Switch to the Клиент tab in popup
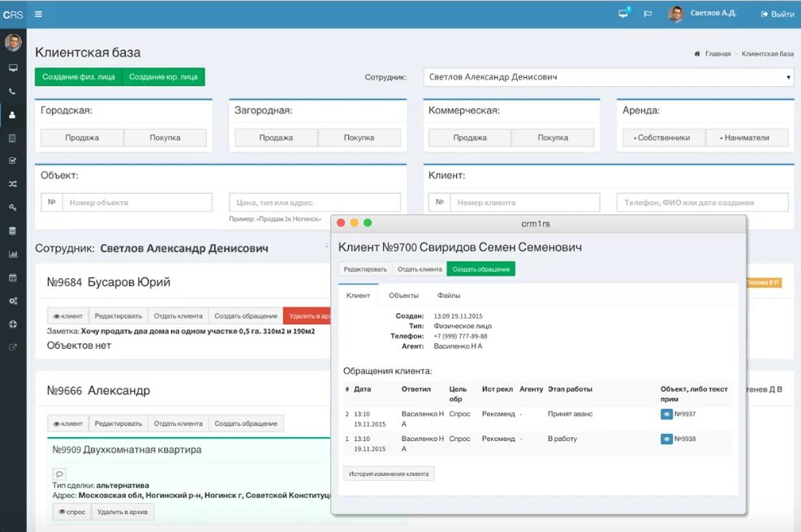 click(358, 295)
